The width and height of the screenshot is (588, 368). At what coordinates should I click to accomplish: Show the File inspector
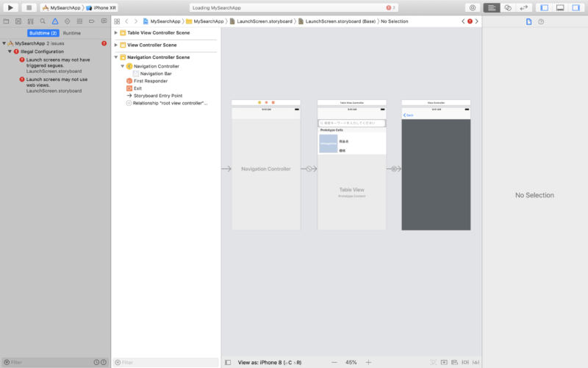click(528, 22)
